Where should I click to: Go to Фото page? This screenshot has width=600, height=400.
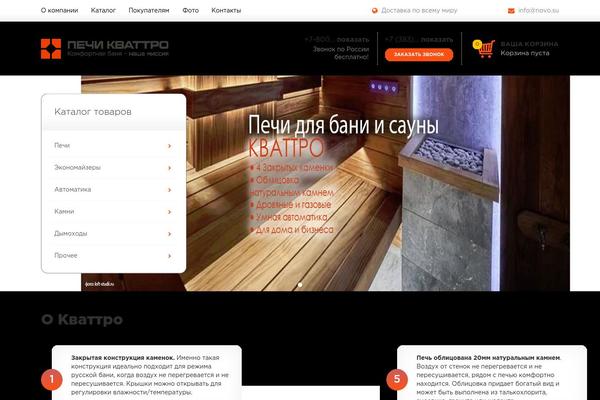[x=191, y=10]
